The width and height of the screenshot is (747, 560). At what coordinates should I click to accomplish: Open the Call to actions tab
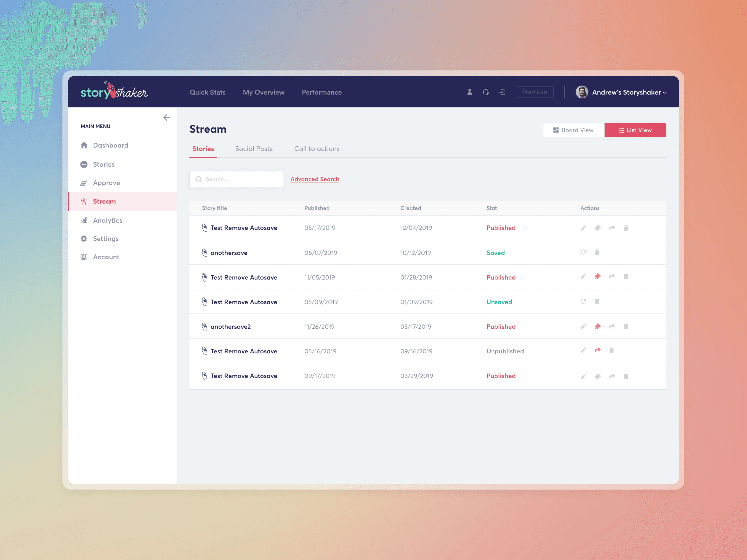[x=317, y=149]
